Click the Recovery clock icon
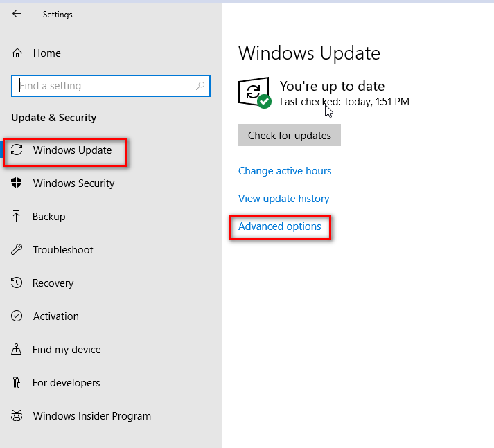This screenshot has height=448, width=494. coord(17,283)
